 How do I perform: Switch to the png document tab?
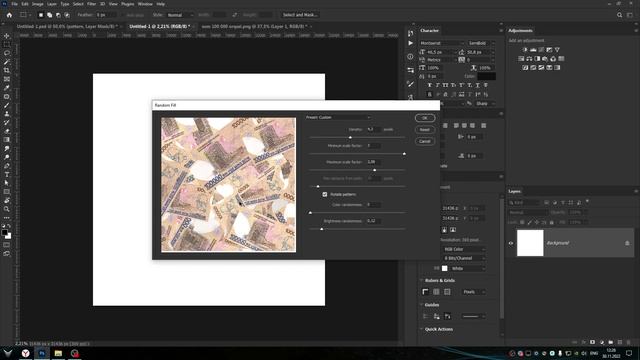click(254, 27)
